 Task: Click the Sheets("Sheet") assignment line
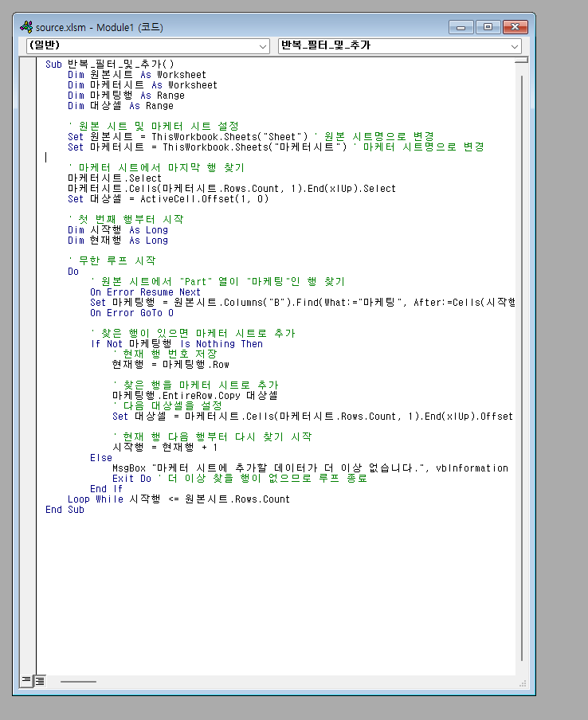(251, 137)
